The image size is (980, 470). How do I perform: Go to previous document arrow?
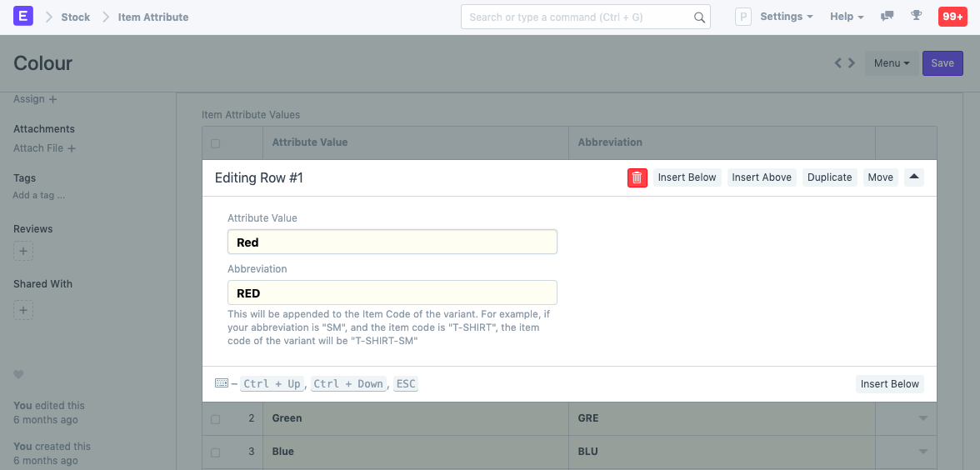click(838, 63)
